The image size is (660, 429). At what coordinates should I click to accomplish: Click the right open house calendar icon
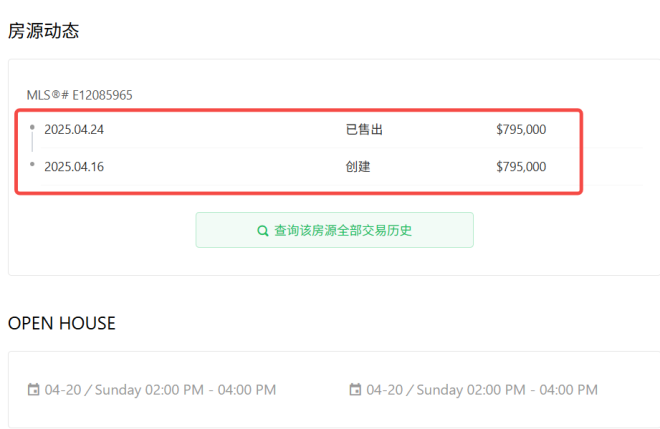(356, 390)
